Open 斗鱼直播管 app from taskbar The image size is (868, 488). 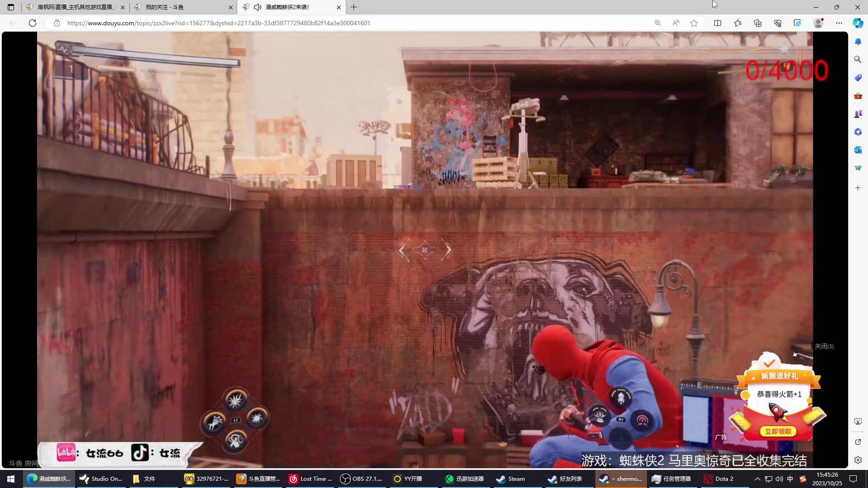click(x=259, y=479)
